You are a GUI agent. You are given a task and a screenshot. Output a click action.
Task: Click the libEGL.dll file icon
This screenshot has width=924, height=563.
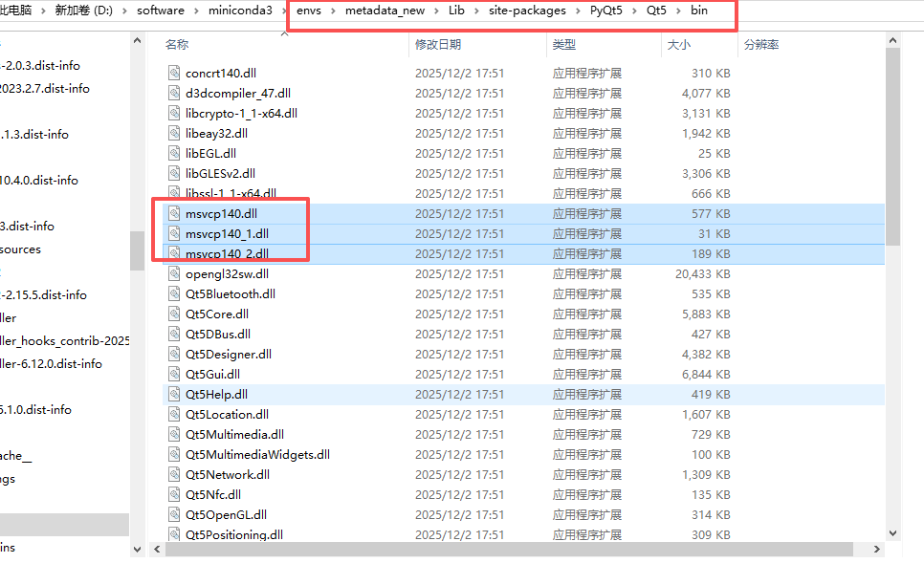coord(174,153)
